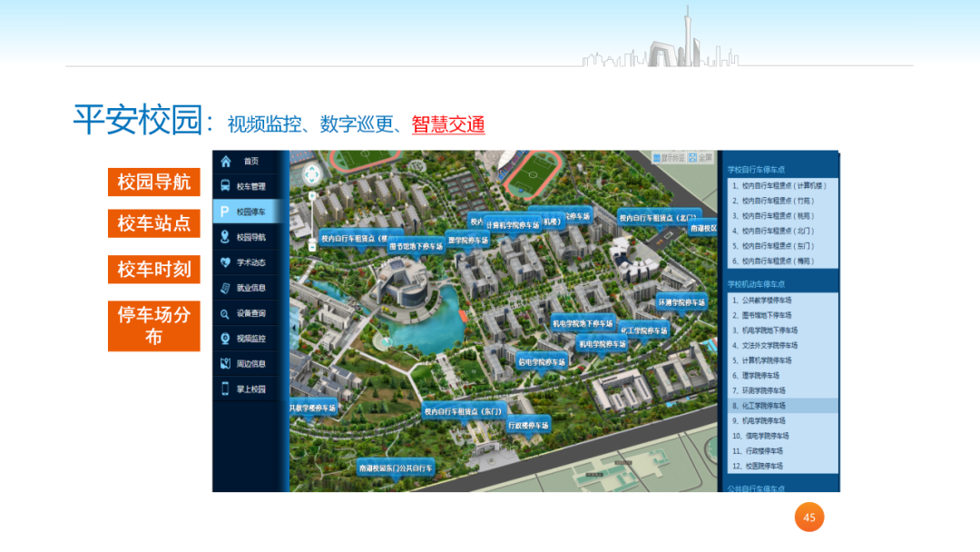Open 校园导航 location pin icon
The height and width of the screenshot is (552, 980).
pyautogui.click(x=225, y=236)
